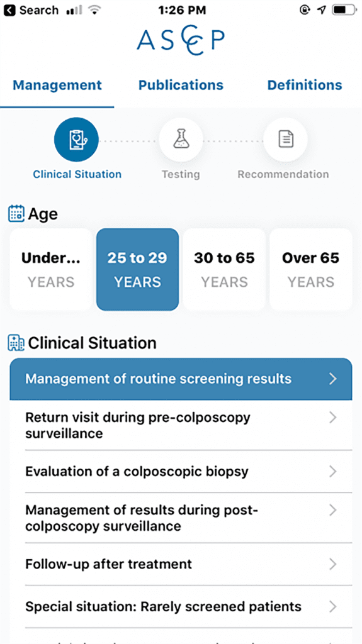The height and width of the screenshot is (644, 362).
Task: Tap the Age calendar icon
Action: (x=16, y=214)
